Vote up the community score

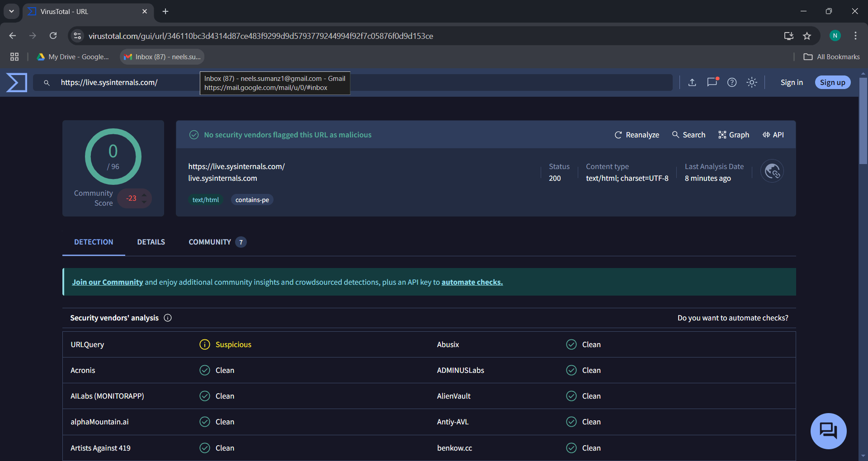(144, 195)
